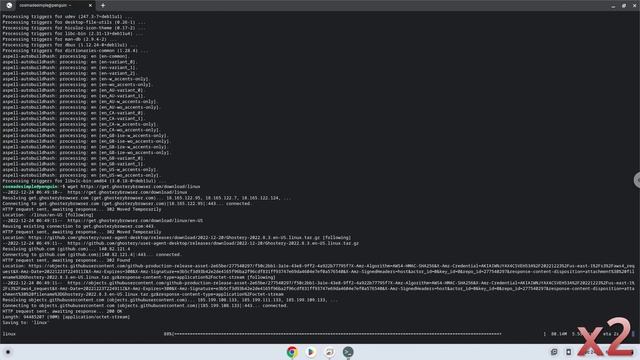This screenshot has height=360, width=640.
Task: Click the "Resolving github.com" line
Action: pyautogui.click(x=66, y=249)
